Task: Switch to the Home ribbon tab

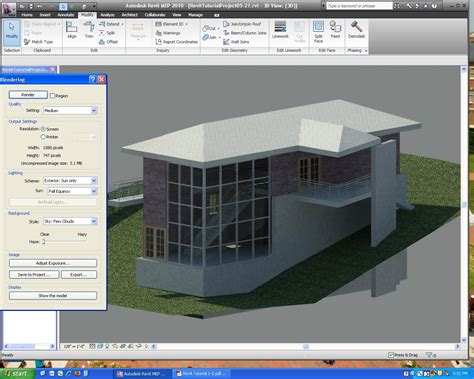Action: click(x=27, y=15)
